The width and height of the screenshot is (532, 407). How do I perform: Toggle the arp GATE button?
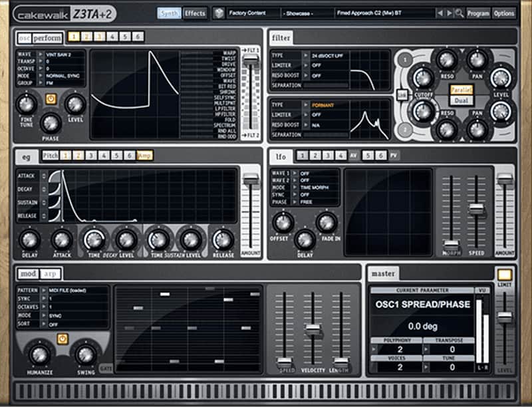(106, 368)
